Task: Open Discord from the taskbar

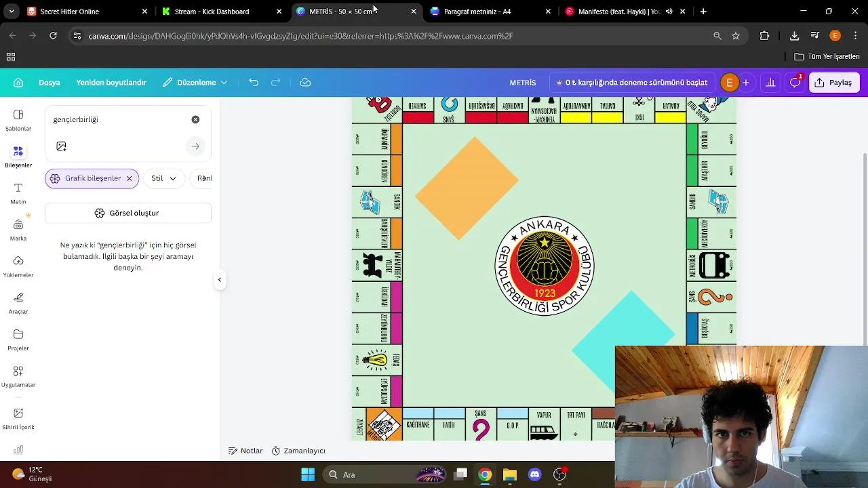Action: (x=534, y=474)
